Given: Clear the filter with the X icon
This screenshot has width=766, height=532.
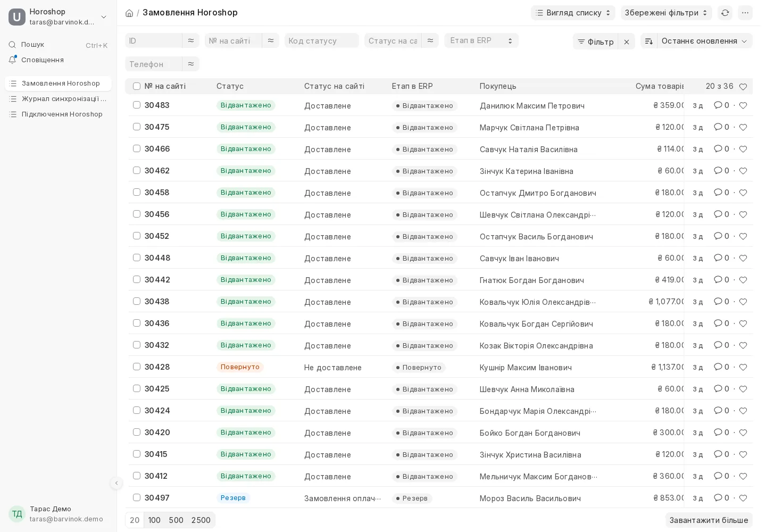Looking at the screenshot, I should coord(627,41).
